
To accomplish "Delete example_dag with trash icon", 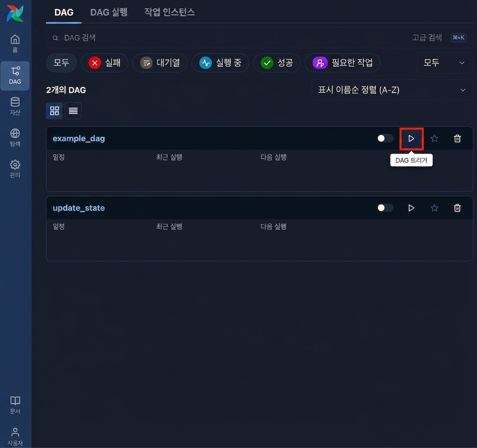I will click(x=457, y=139).
